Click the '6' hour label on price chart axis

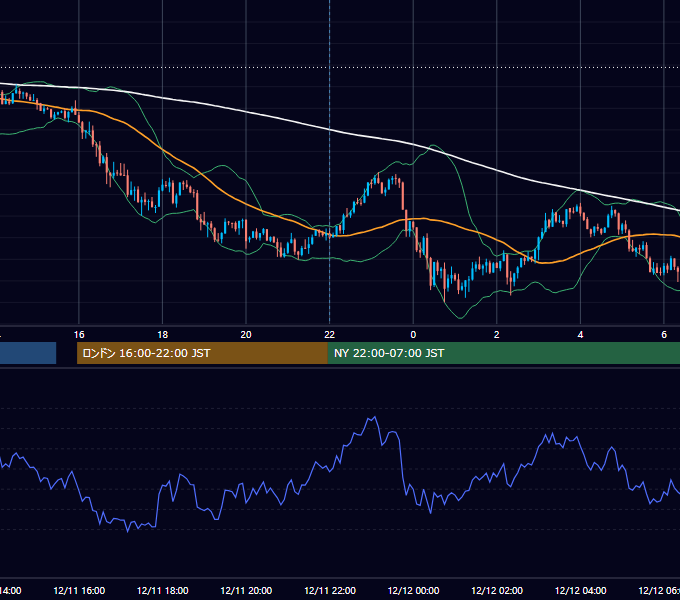pos(664,335)
